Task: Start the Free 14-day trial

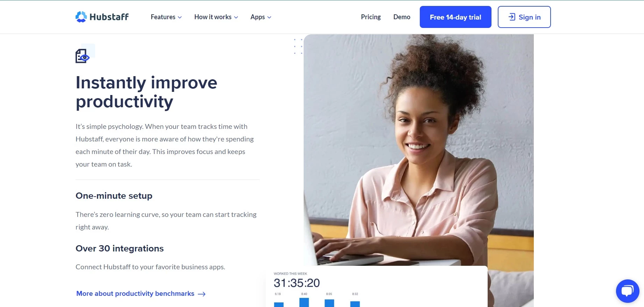Action: [455, 17]
